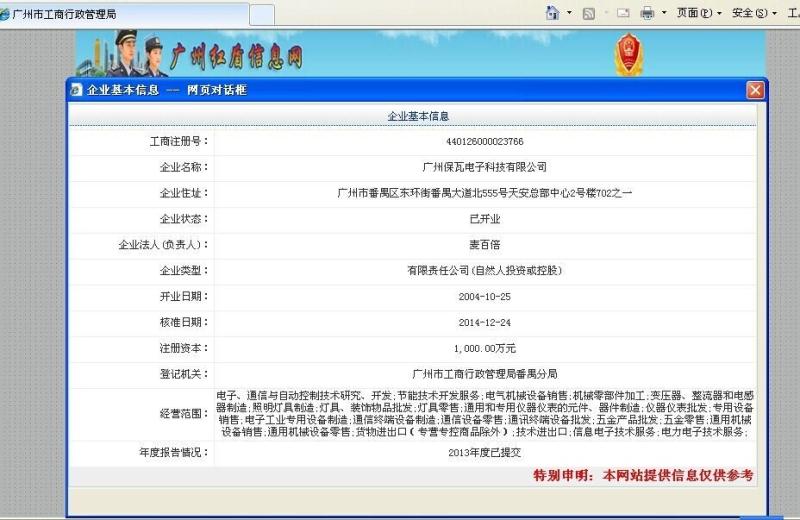
Task: Expand the Print dropdown arrow
Action: tap(664, 13)
